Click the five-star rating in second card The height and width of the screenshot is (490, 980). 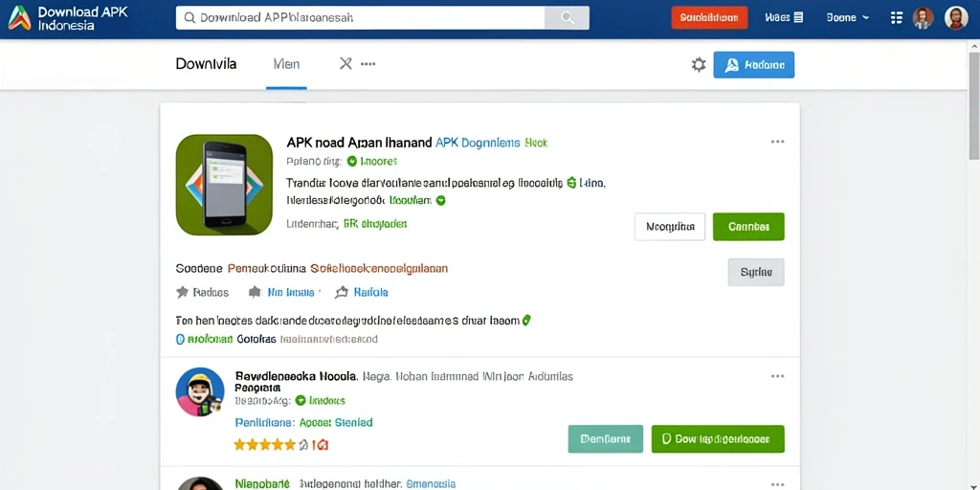coord(264,445)
